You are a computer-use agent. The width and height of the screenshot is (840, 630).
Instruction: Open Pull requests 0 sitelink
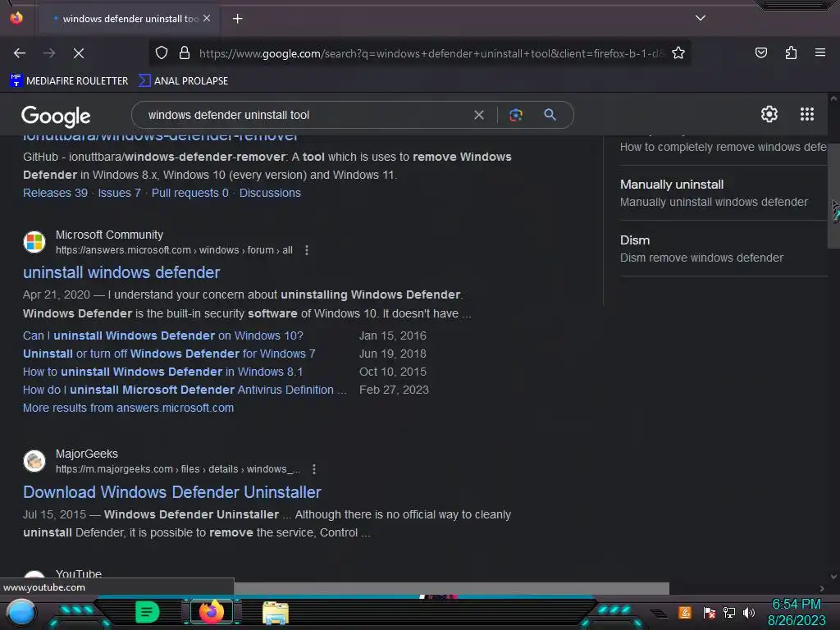[189, 193]
